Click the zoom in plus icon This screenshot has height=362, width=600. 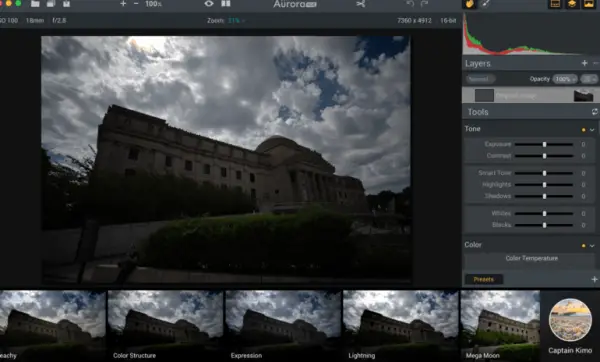coord(123,3)
